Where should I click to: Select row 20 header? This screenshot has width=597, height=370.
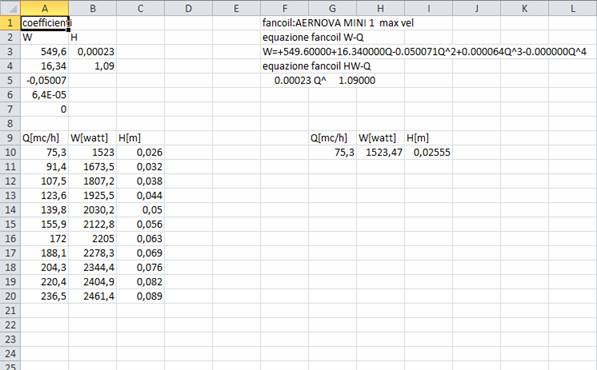pyautogui.click(x=10, y=296)
